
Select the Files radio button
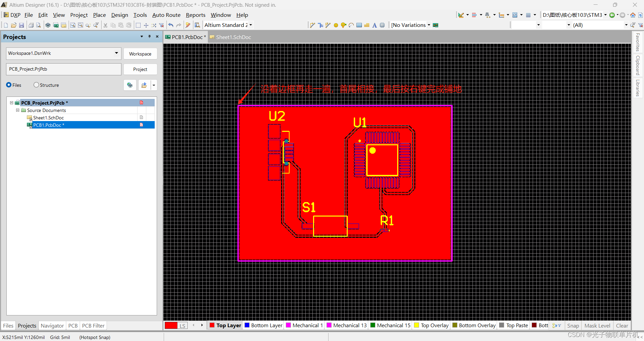click(9, 85)
